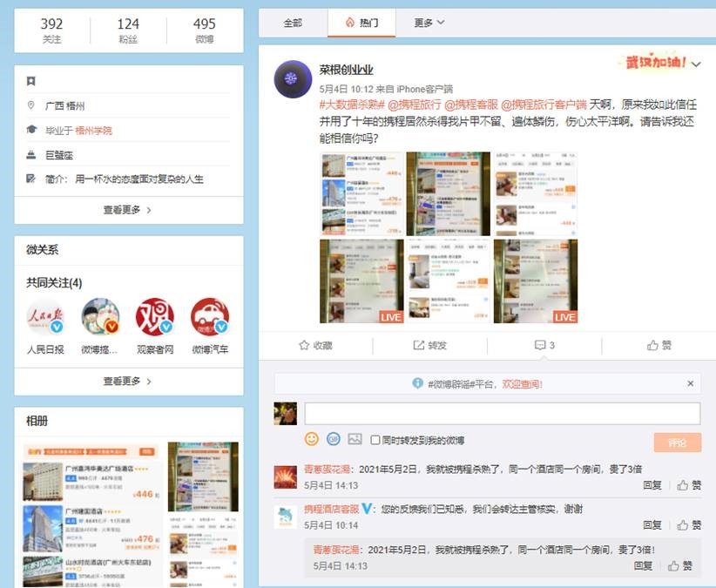This screenshot has width=716, height=588.
Task: Click the 收藏 star icon on the post
Action: point(304,345)
